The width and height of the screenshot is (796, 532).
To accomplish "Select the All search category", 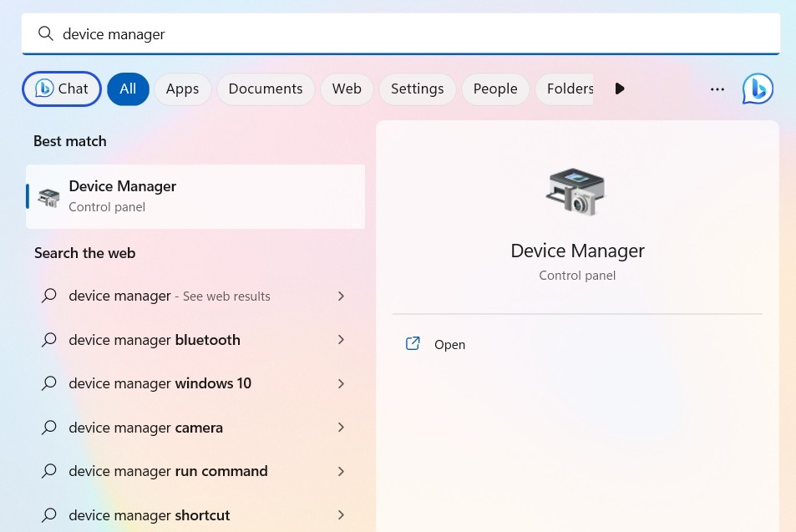I will (128, 89).
